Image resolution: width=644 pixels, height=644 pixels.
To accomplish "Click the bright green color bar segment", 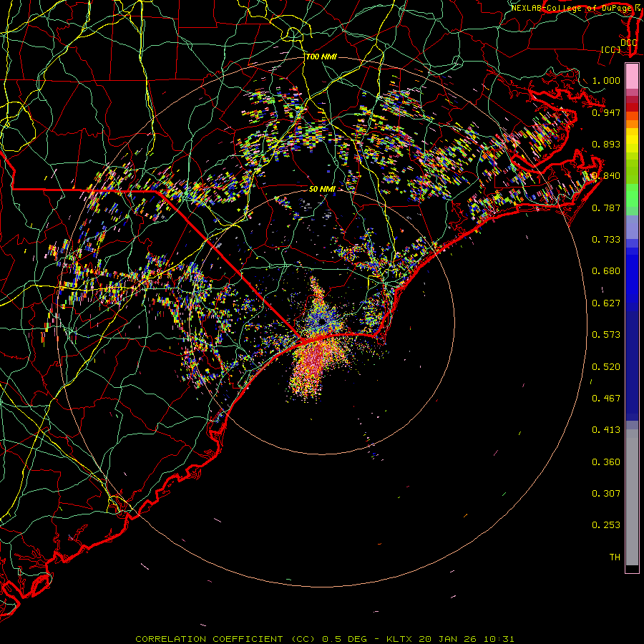I will (632, 195).
